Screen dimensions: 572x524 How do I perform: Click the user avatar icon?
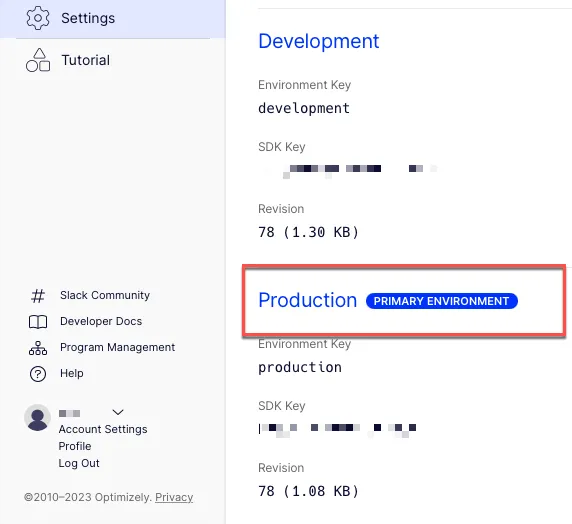click(x=37, y=418)
